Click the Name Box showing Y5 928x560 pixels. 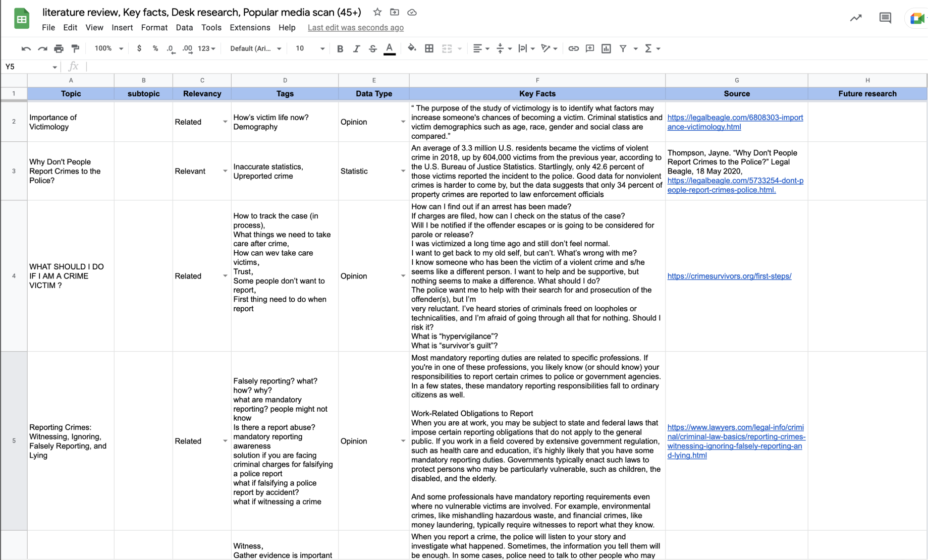(30, 67)
